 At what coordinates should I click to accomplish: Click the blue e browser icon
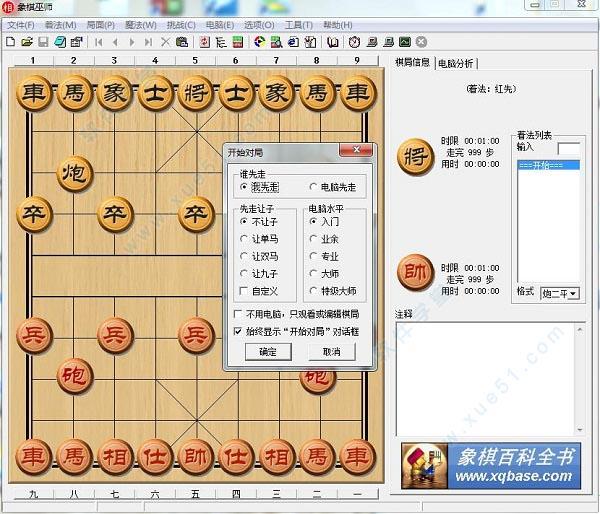coord(293,42)
